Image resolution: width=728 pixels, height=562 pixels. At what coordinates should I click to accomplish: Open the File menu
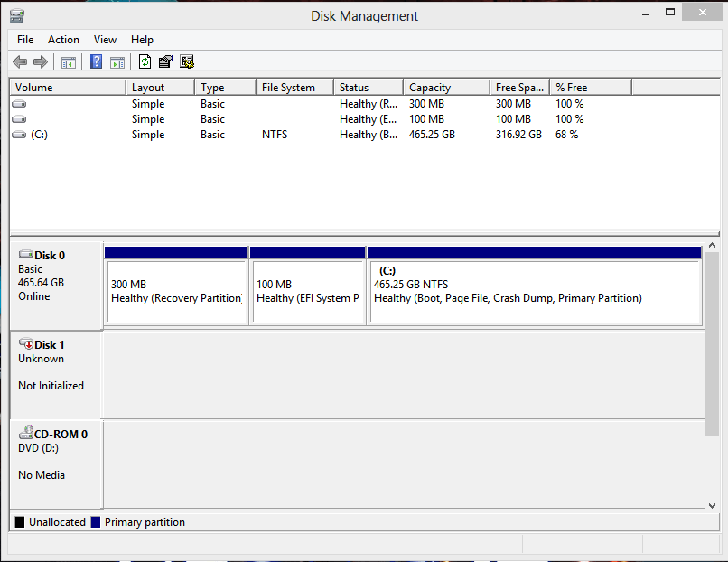coord(25,40)
